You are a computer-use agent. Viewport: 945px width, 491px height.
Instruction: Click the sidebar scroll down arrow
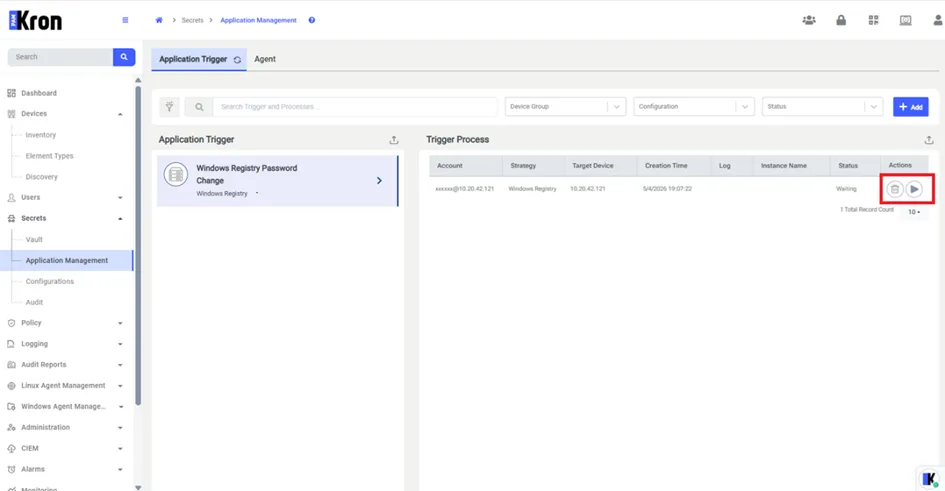tap(138, 487)
